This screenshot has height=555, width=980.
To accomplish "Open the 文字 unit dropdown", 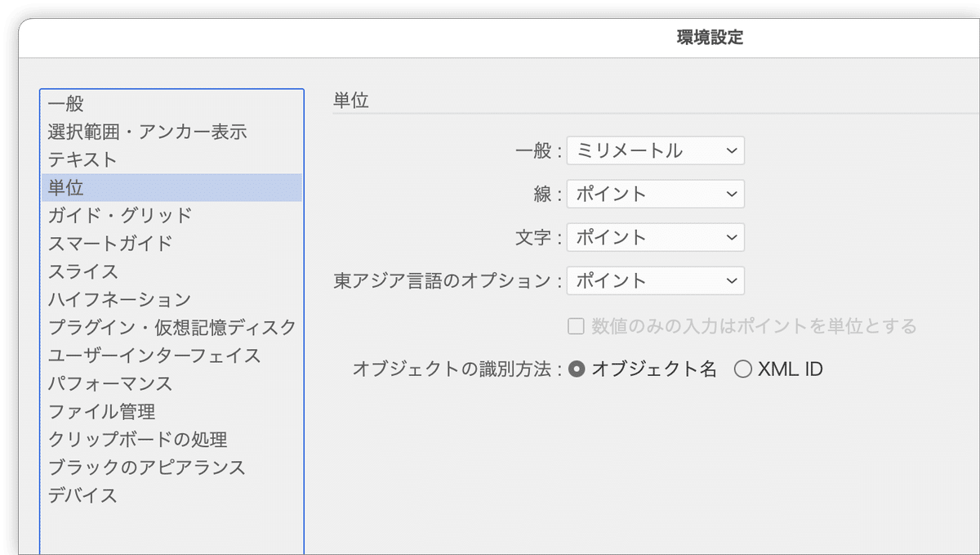I will coord(655,237).
